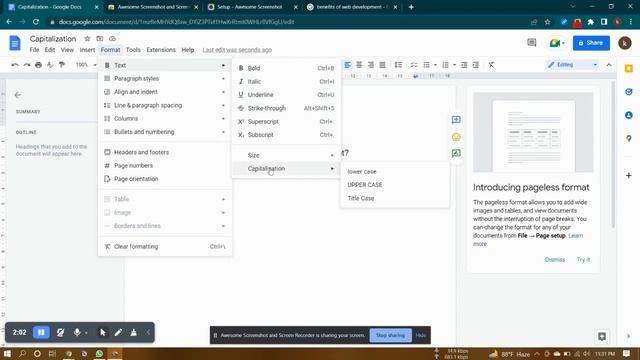Click decrease indent icon
This screenshot has width=640, height=360.
[x=464, y=65]
